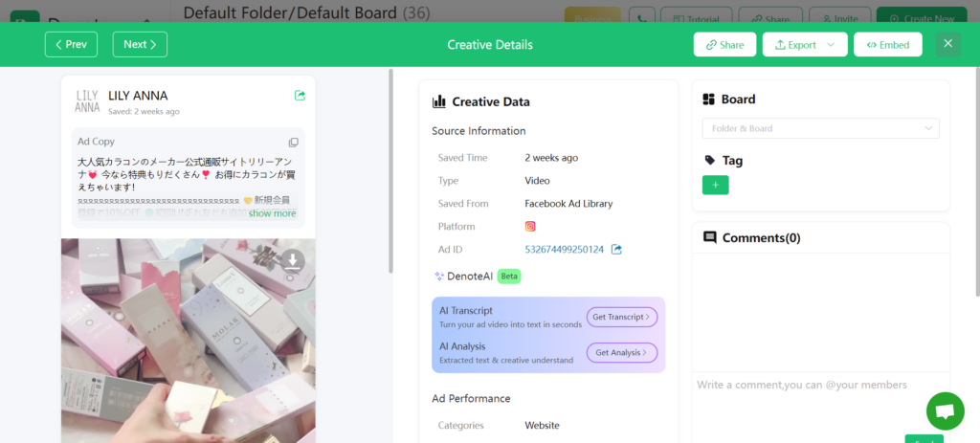Click the Share button in header
The image size is (980, 443).
(x=725, y=45)
